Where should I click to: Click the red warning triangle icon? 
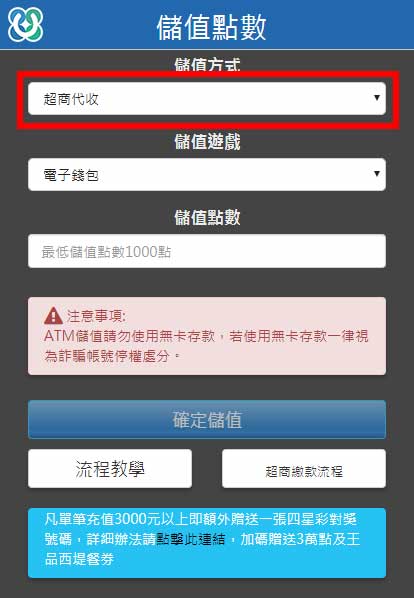pos(53,316)
